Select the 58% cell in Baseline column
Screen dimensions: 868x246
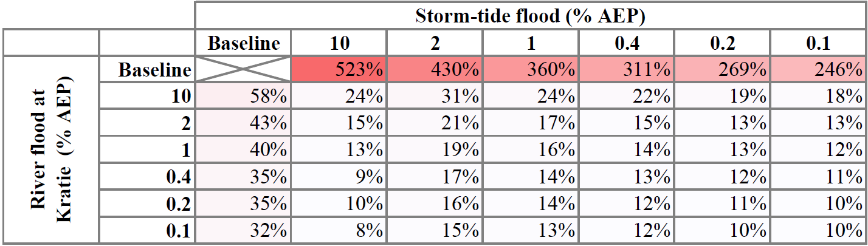(243, 95)
